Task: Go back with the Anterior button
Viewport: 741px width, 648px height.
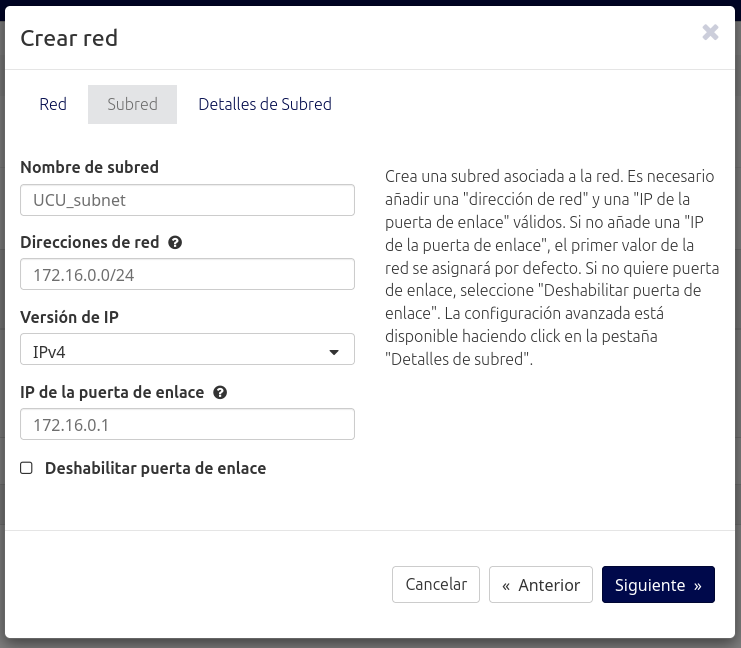Action: point(541,584)
